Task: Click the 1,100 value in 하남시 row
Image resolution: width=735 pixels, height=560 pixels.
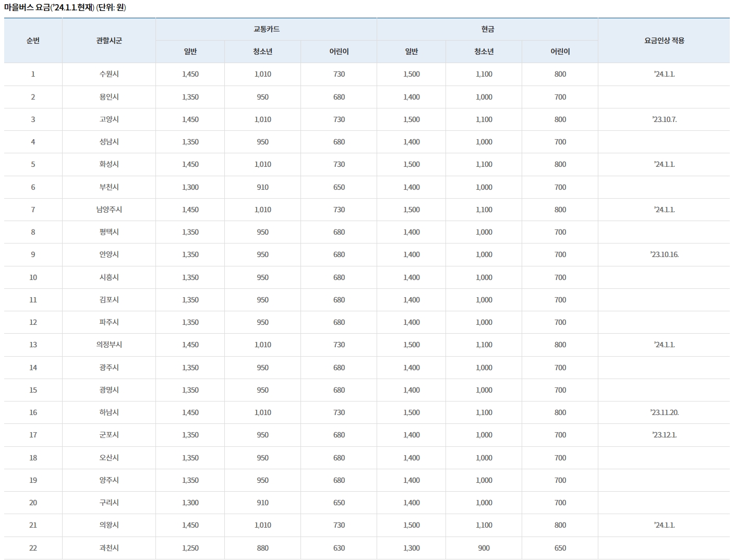Action: (484, 412)
